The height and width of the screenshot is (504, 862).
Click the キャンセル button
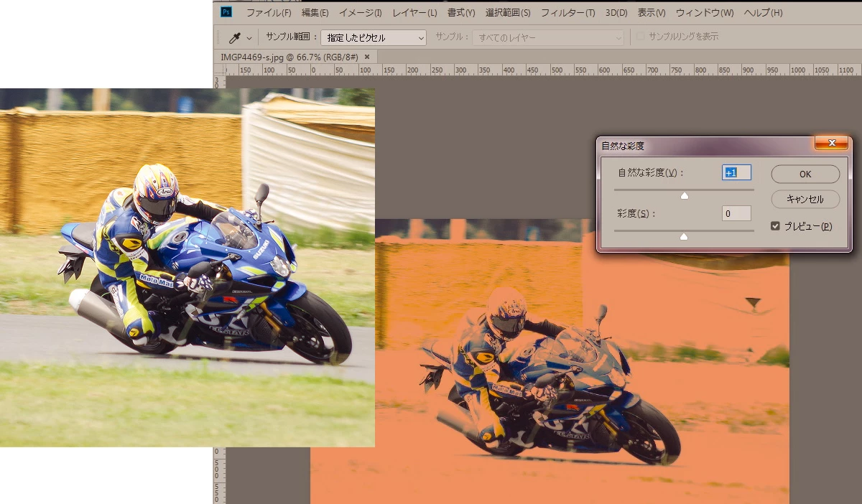coord(805,199)
